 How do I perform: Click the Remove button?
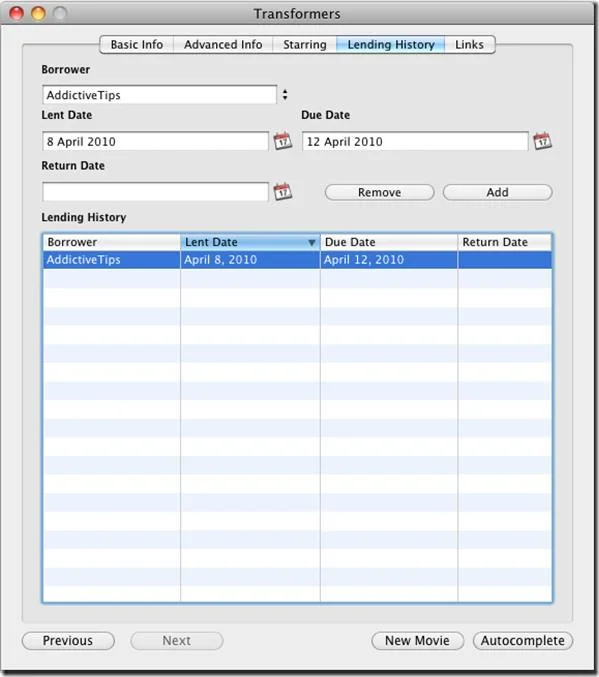pyautogui.click(x=380, y=193)
